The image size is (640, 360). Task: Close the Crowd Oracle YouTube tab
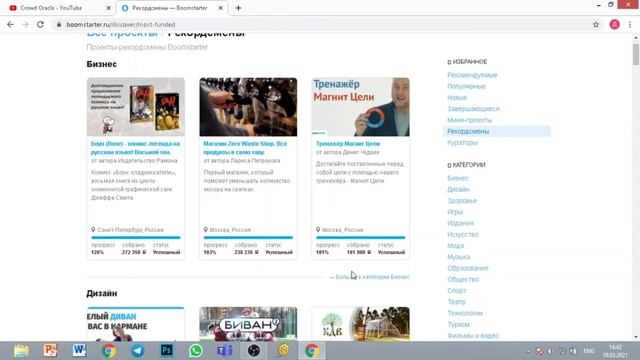pos(109,8)
